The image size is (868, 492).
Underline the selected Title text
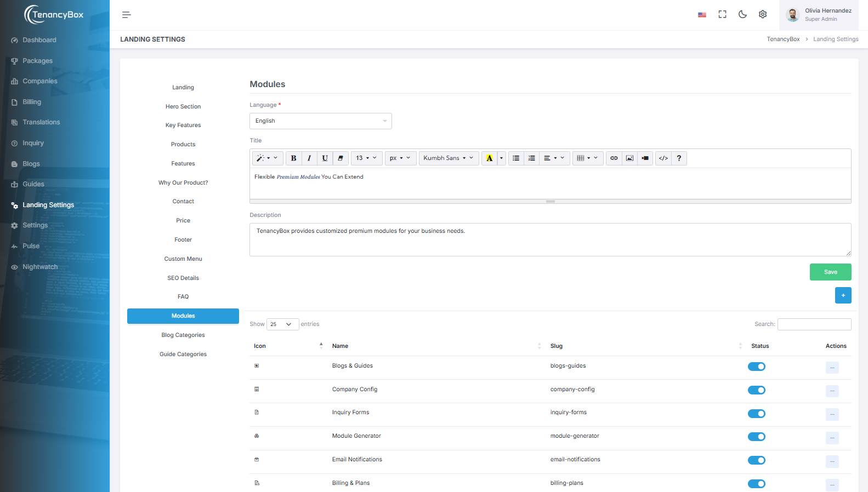point(325,158)
